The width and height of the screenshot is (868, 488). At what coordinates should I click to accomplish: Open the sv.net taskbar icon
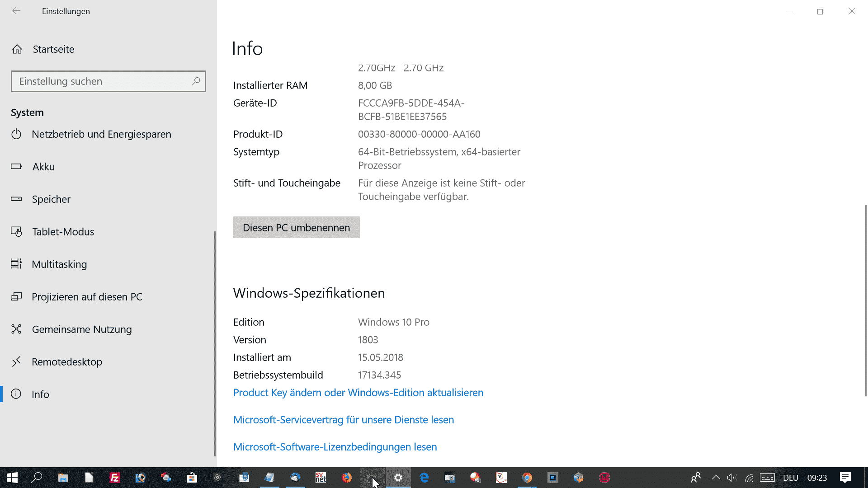tap(321, 478)
